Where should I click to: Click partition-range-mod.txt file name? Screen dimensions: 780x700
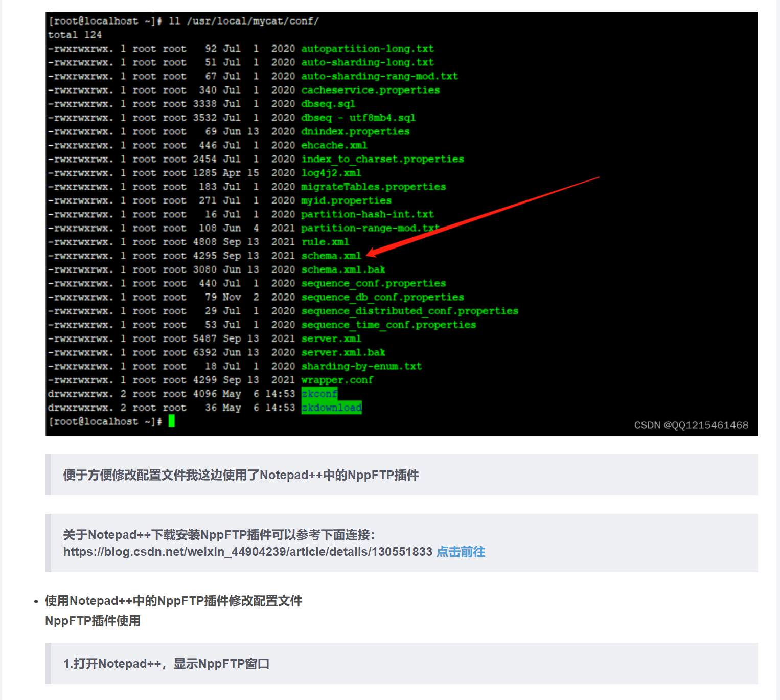(371, 228)
